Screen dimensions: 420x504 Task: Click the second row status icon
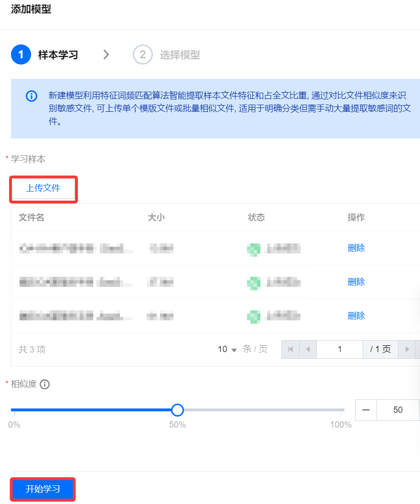click(254, 283)
